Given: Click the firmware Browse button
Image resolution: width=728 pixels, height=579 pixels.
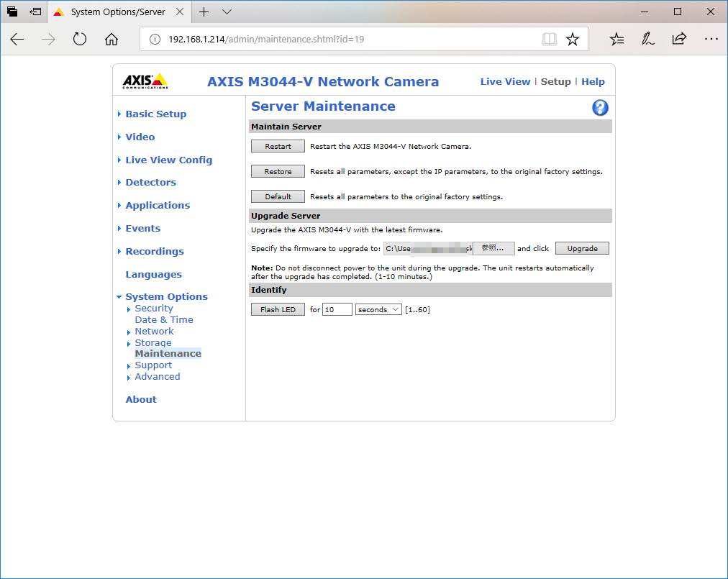Looking at the screenshot, I should click(x=493, y=248).
